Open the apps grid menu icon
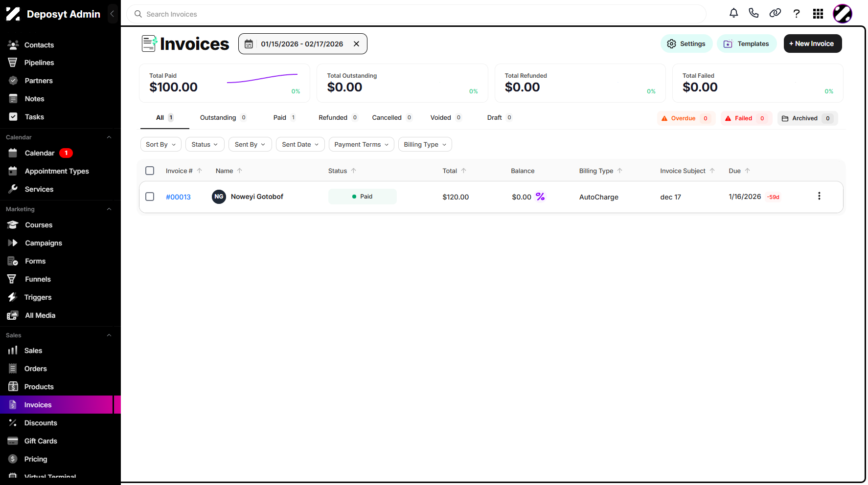868x485 pixels. click(818, 14)
